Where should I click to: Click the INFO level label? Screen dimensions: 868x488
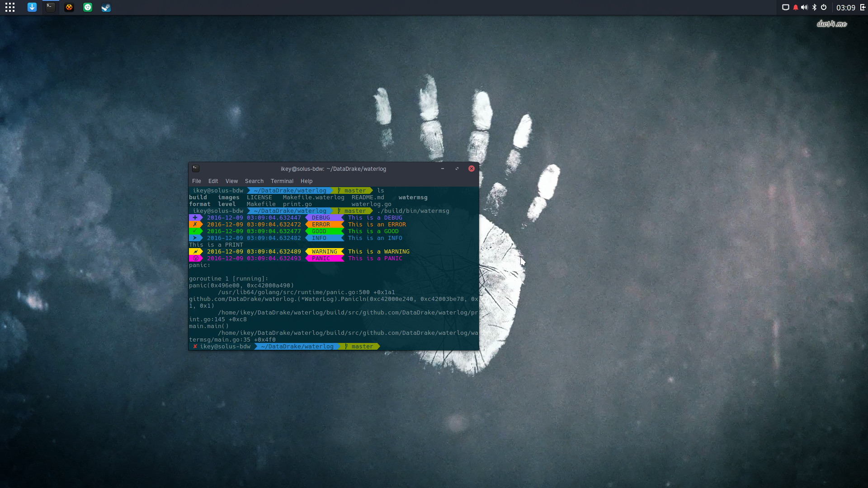(319, 238)
